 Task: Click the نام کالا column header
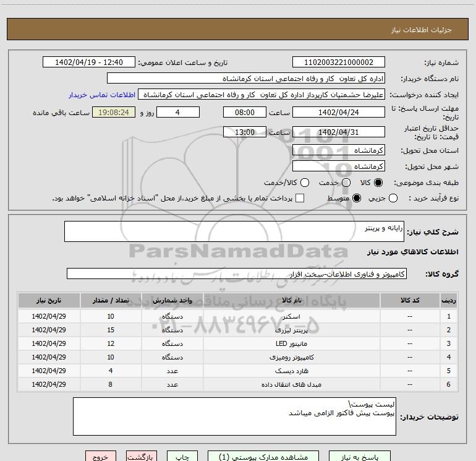(291, 300)
